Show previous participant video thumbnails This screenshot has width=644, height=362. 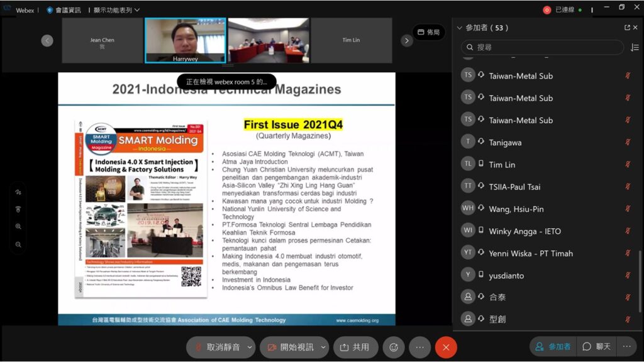(47, 40)
